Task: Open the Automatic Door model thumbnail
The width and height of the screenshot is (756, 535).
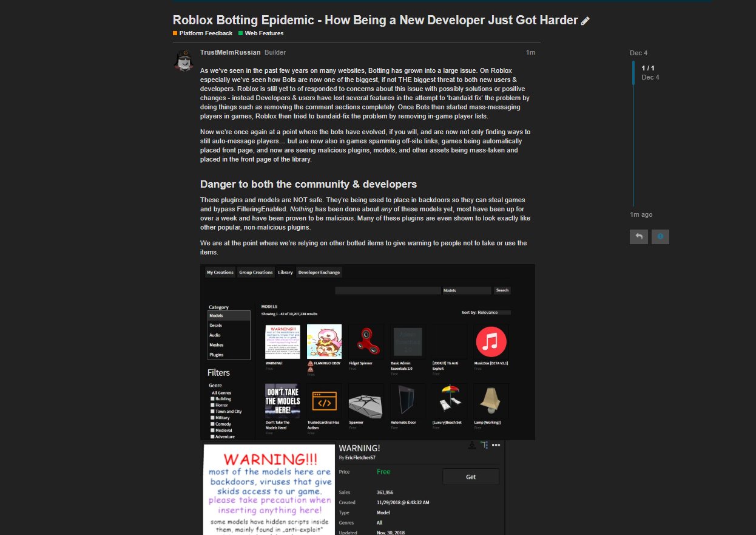Action: (x=408, y=401)
